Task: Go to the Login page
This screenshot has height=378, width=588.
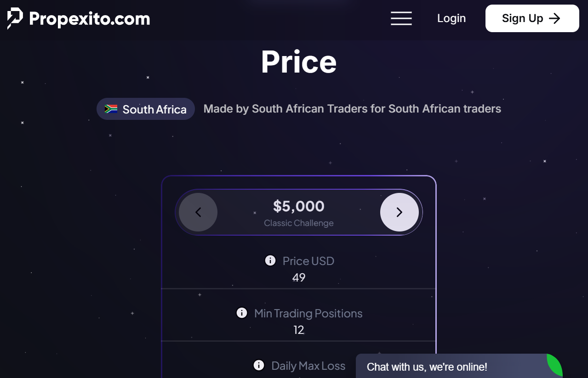Action: pos(451,18)
